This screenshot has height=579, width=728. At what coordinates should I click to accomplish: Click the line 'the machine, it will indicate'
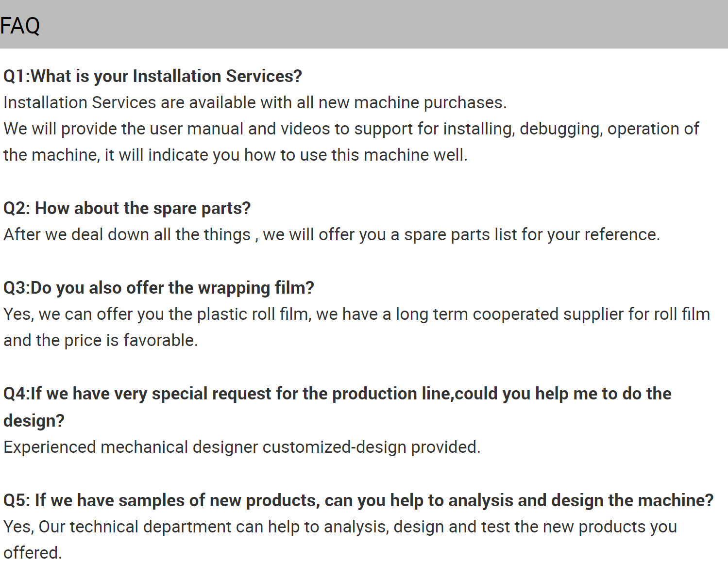point(236,155)
